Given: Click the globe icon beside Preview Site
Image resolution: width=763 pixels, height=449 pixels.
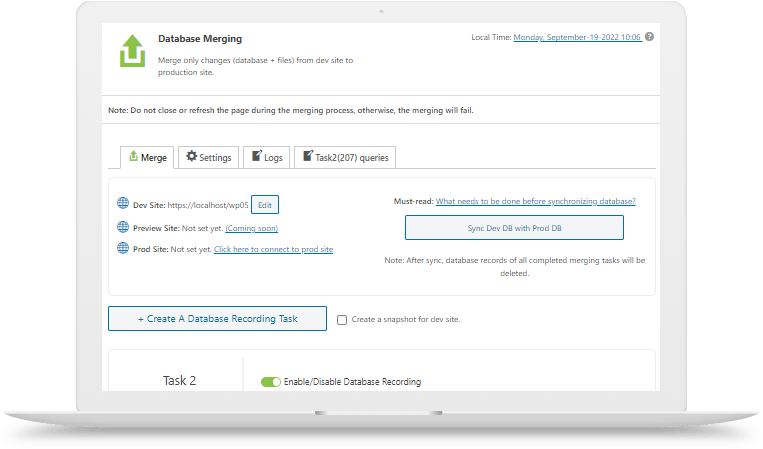Looking at the screenshot, I should pyautogui.click(x=123, y=227).
